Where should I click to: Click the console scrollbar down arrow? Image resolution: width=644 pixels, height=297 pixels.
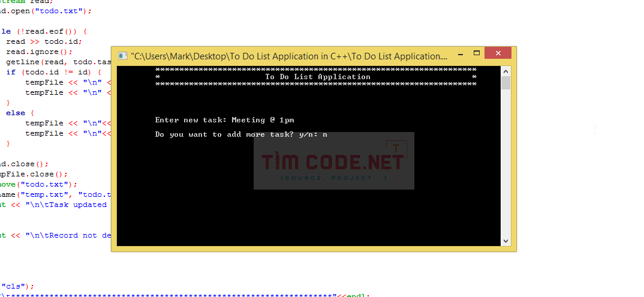tap(505, 241)
